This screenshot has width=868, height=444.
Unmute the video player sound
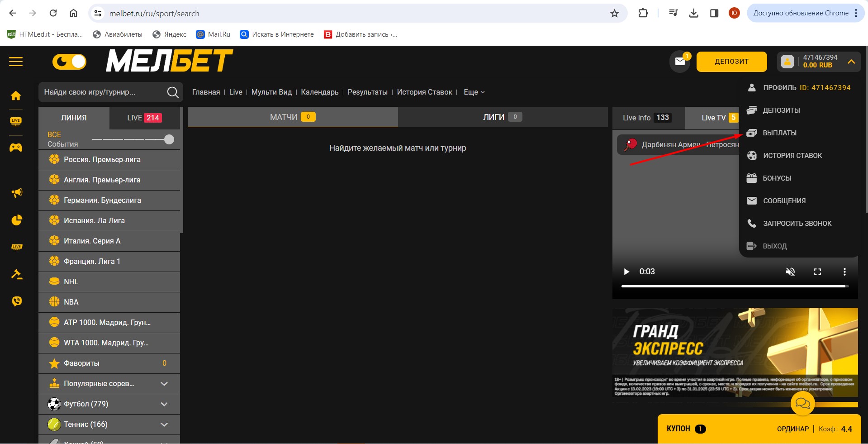click(790, 272)
